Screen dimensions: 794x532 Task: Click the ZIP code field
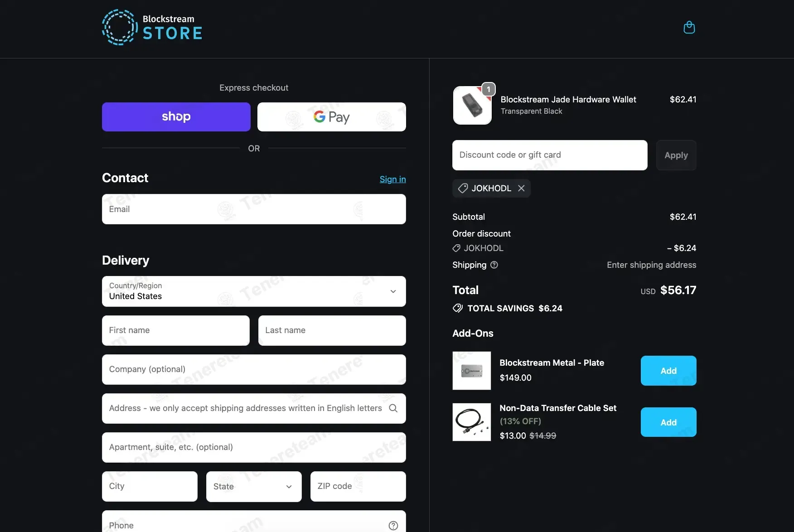tap(358, 486)
